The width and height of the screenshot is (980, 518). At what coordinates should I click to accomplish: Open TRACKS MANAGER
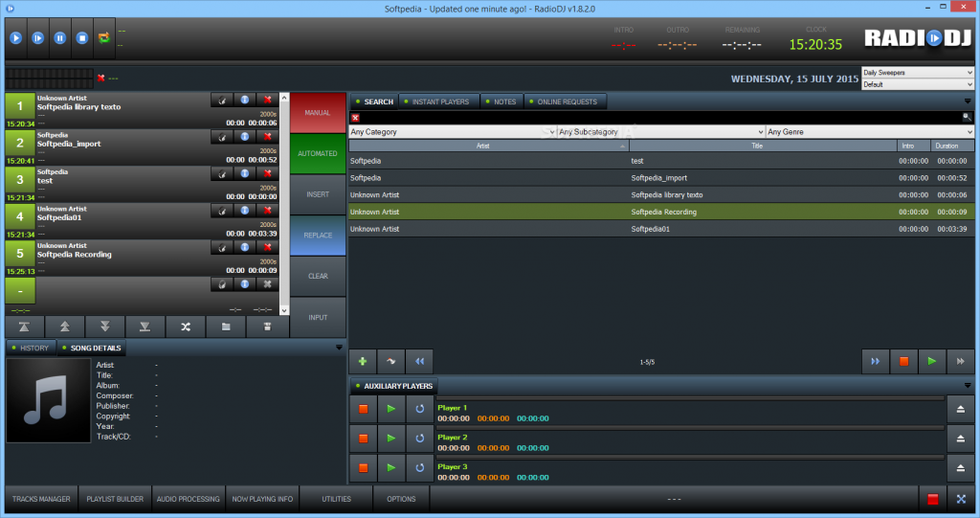point(41,499)
